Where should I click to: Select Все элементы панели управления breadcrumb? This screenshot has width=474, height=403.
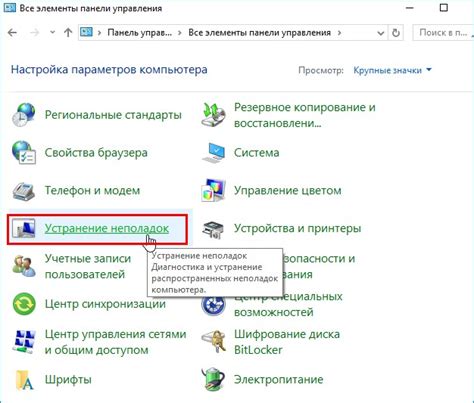click(260, 33)
